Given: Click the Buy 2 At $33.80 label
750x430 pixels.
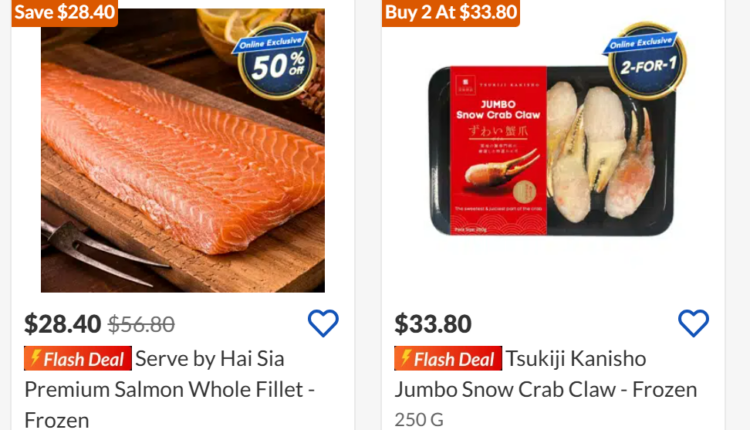Looking at the screenshot, I should [451, 12].
